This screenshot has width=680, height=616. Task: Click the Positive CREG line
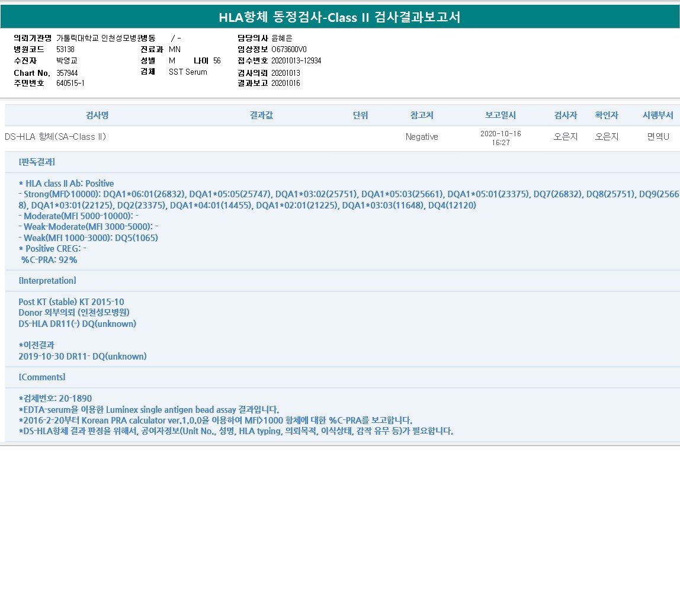pos(53,249)
